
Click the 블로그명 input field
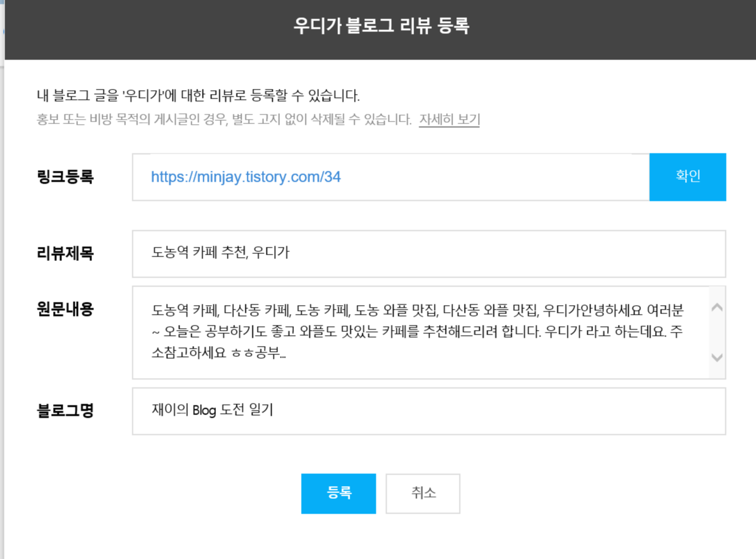[x=429, y=411]
